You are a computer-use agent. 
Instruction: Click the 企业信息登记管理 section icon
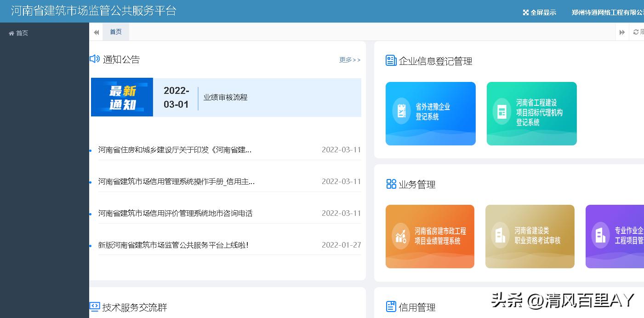(391, 60)
